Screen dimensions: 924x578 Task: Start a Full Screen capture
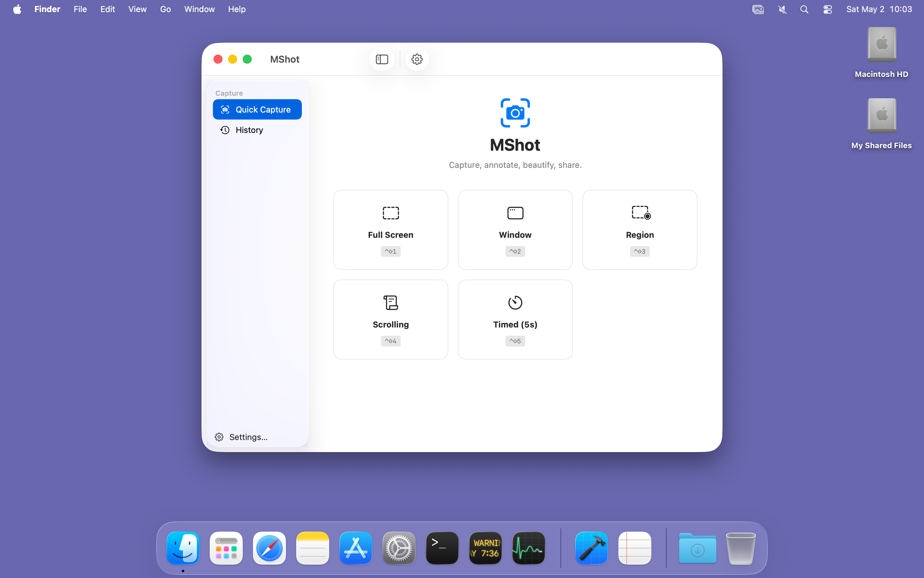coord(391,230)
